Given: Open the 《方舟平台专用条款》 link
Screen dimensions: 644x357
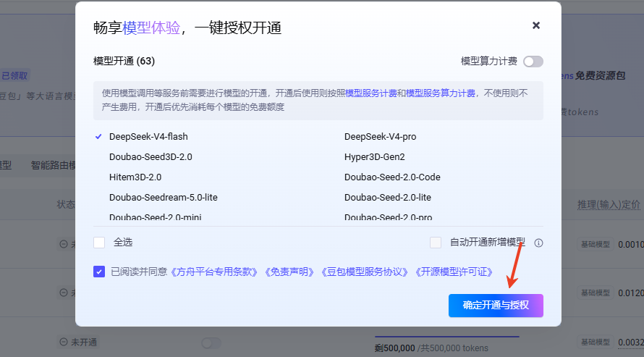Looking at the screenshot, I should (x=214, y=272).
